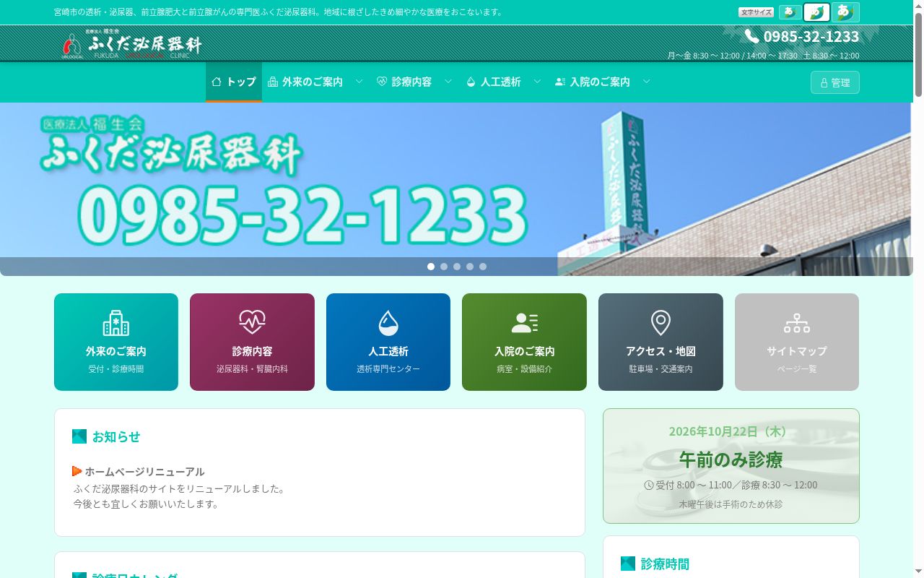Open 人工透析 menu item
Screen dimensions: 924x578
point(494,82)
